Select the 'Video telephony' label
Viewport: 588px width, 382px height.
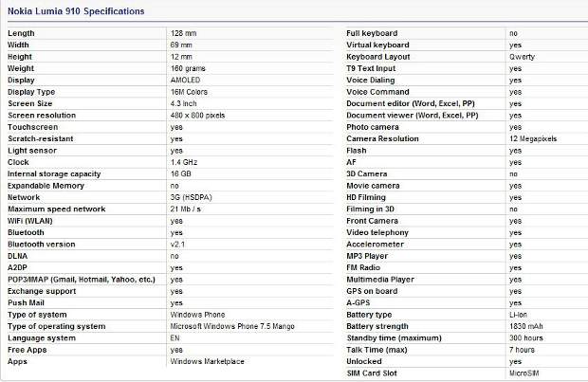click(377, 232)
